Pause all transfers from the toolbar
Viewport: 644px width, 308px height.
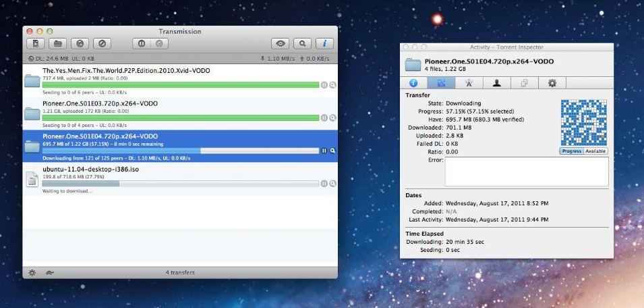(x=142, y=43)
